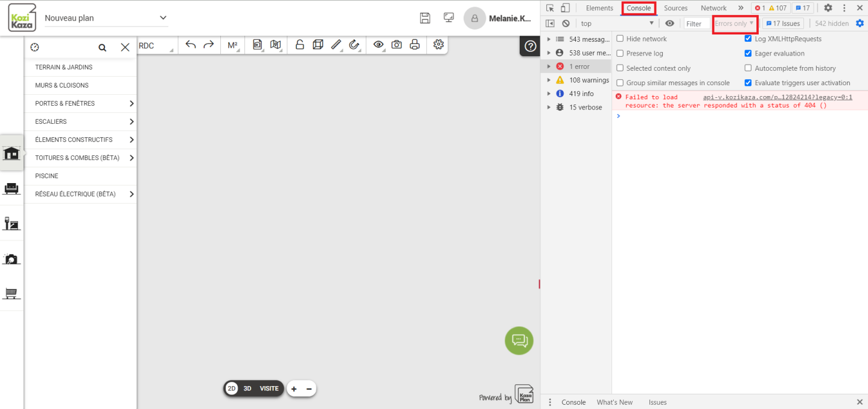
Task: Select the shopping cart category in sidebar
Action: (11, 293)
